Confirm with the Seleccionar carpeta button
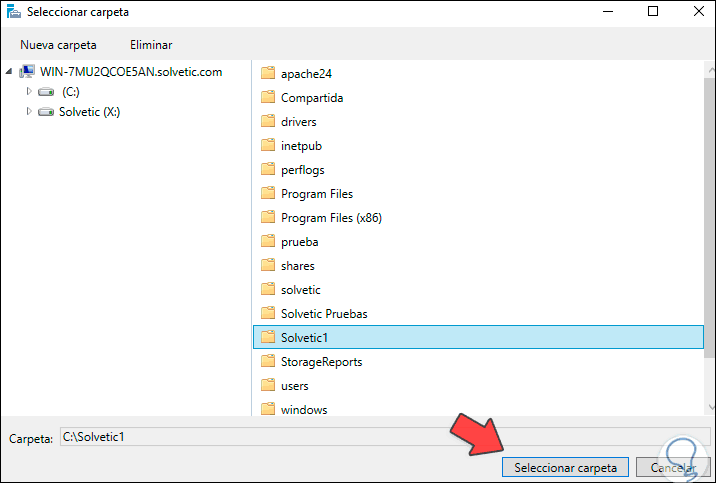The height and width of the screenshot is (483, 716). click(x=565, y=467)
